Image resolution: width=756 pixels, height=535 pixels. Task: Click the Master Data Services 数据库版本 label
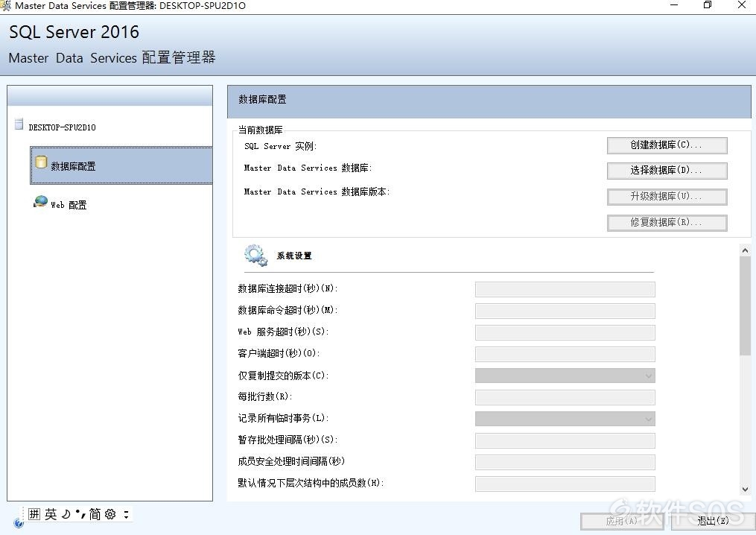317,191
